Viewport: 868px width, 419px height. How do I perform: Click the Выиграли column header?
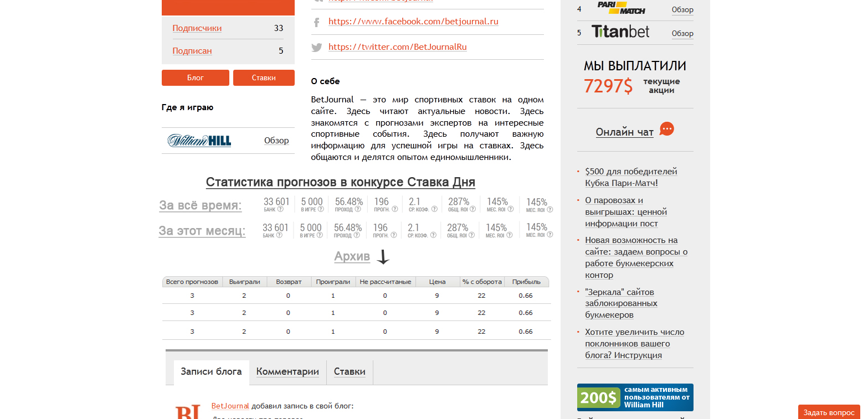245,282
